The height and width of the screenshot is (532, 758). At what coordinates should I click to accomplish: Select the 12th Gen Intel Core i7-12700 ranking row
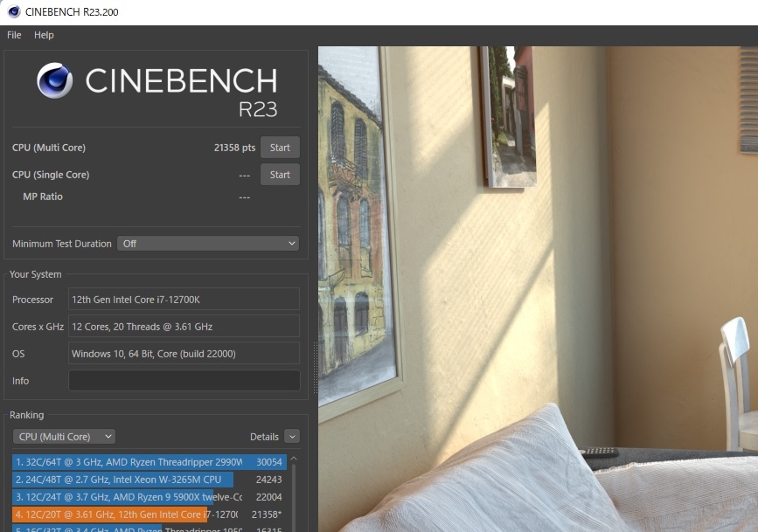(150, 515)
